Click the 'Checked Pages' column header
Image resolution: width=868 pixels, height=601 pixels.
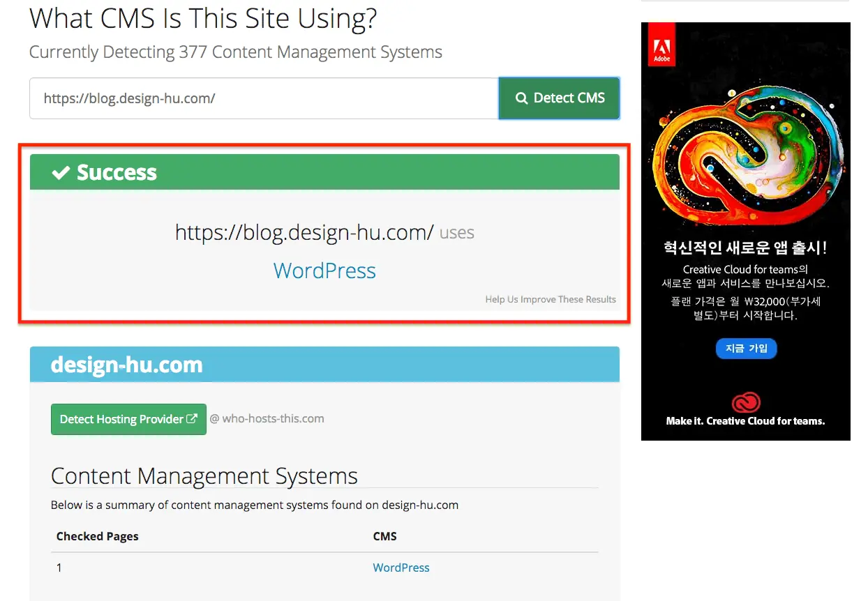coord(98,536)
